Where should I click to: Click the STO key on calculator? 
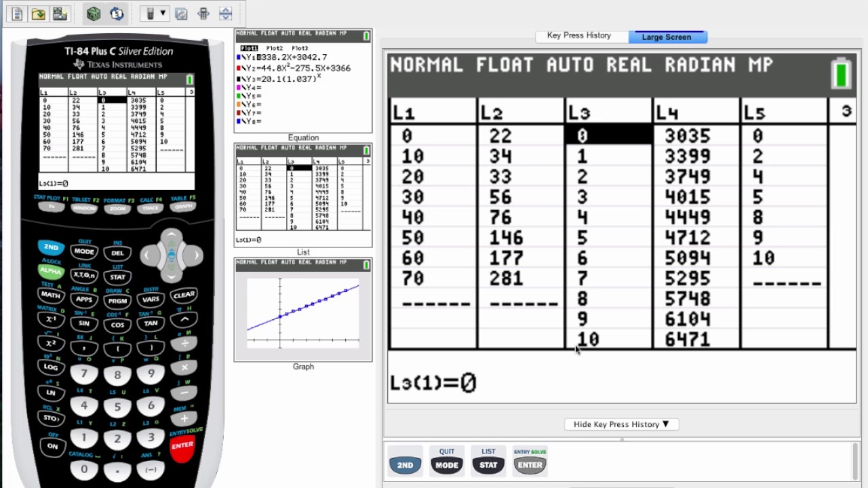point(51,418)
